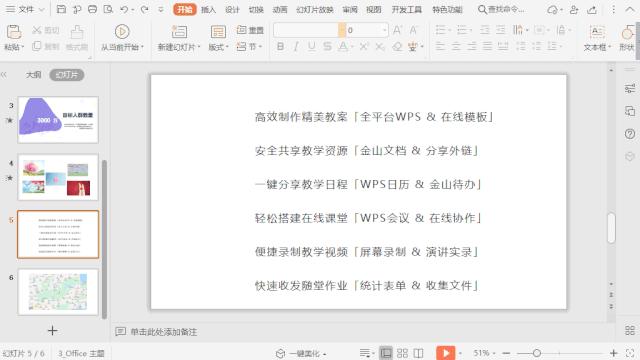Click the zoom out minus button
The image size is (640, 360).
pos(506,353)
